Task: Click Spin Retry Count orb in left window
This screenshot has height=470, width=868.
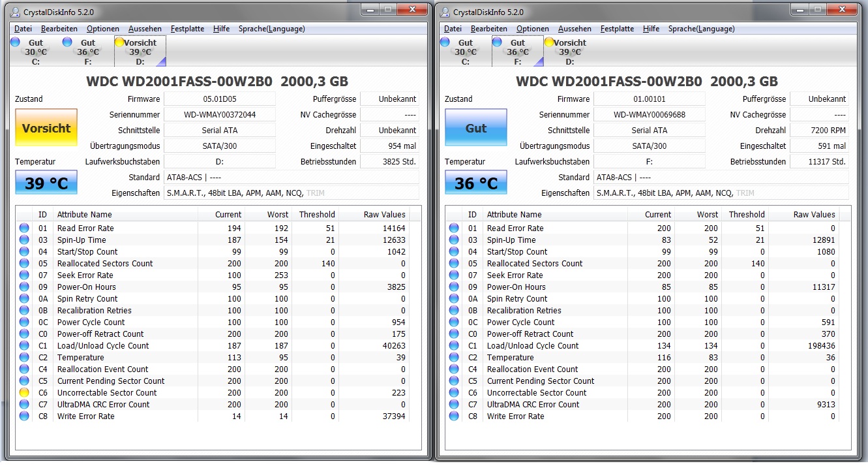Action: (24, 298)
